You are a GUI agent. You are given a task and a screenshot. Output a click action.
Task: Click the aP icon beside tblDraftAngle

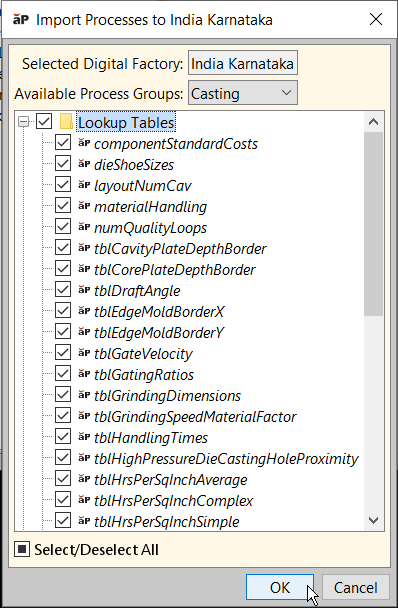(x=84, y=289)
